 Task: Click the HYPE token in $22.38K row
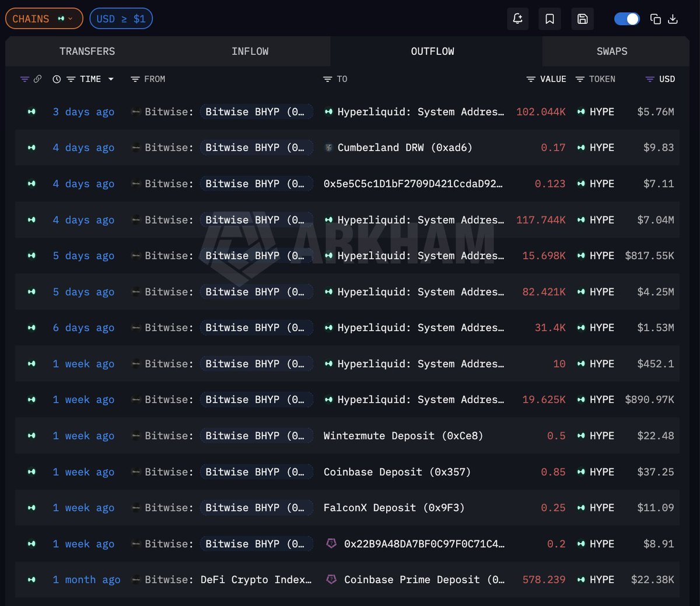click(601, 580)
